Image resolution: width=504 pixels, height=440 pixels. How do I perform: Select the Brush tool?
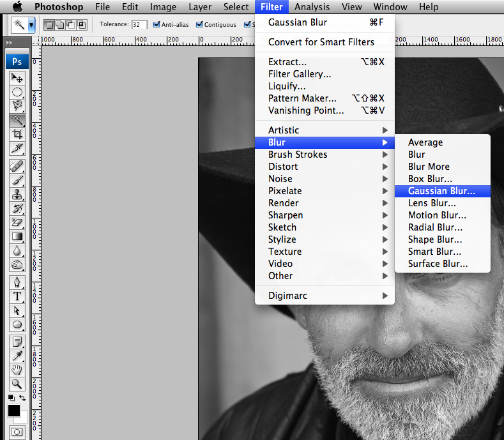pyautogui.click(x=17, y=181)
